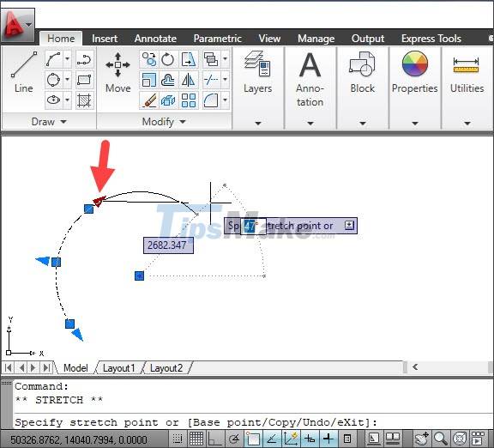Expand the Layers panel
The height and width of the screenshot is (448, 494).
point(258,124)
